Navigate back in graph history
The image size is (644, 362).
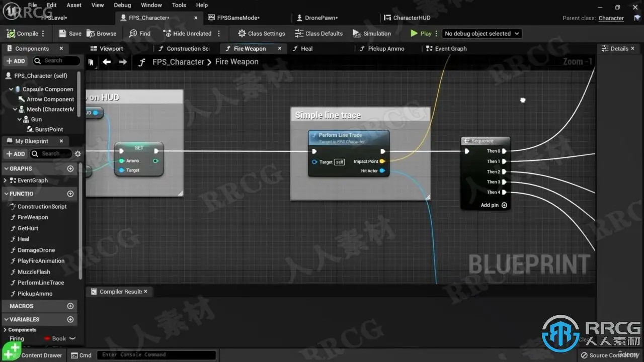[x=107, y=62]
